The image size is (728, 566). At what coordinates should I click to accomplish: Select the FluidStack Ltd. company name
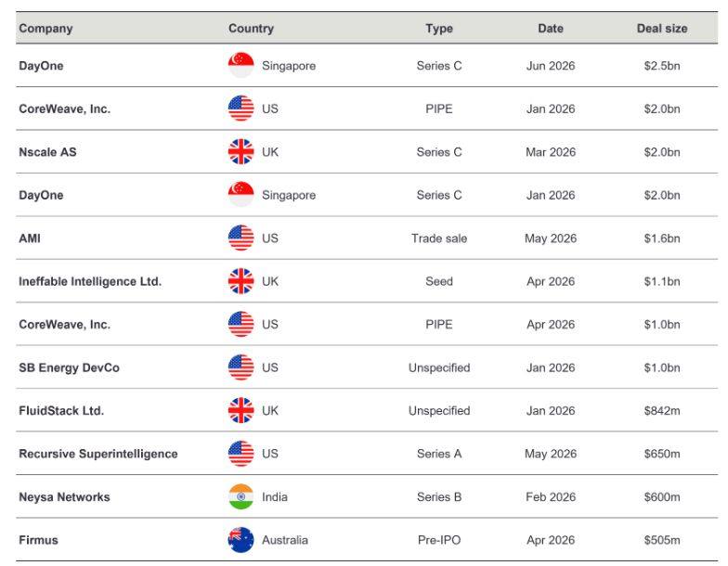tap(61, 410)
